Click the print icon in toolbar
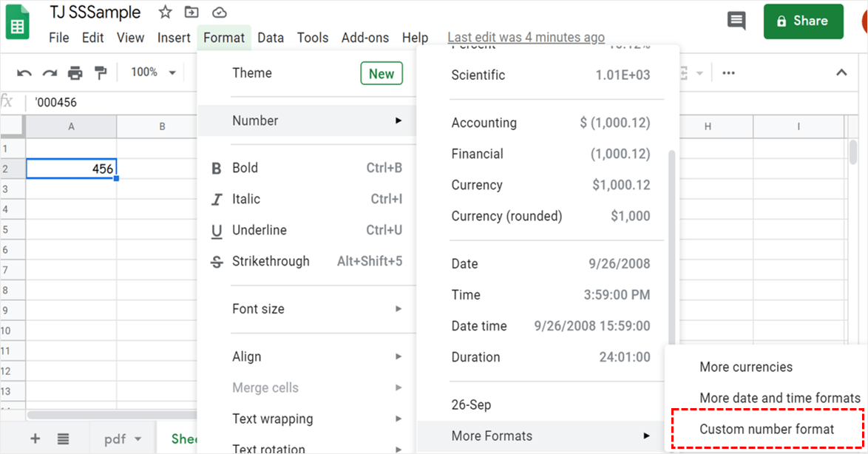868x454 pixels. click(75, 72)
